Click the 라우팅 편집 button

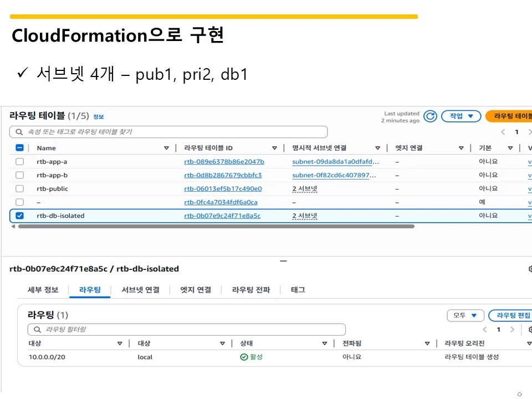(x=510, y=315)
